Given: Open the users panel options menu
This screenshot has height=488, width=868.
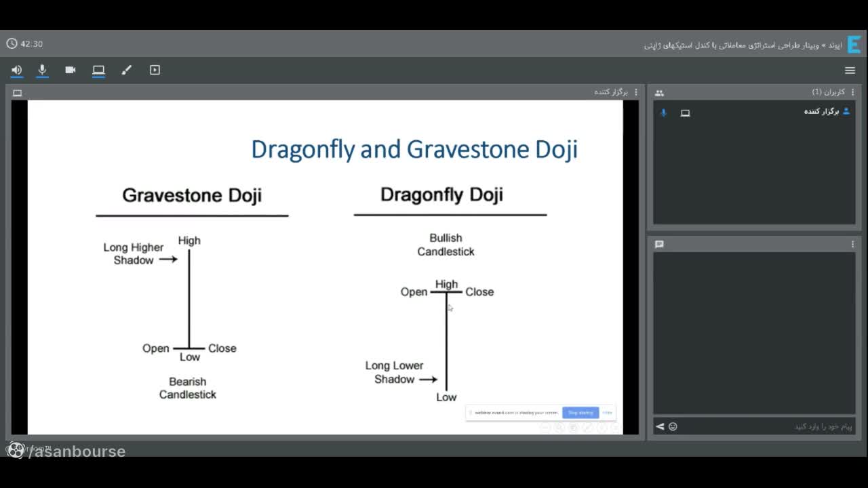Looking at the screenshot, I should [852, 92].
